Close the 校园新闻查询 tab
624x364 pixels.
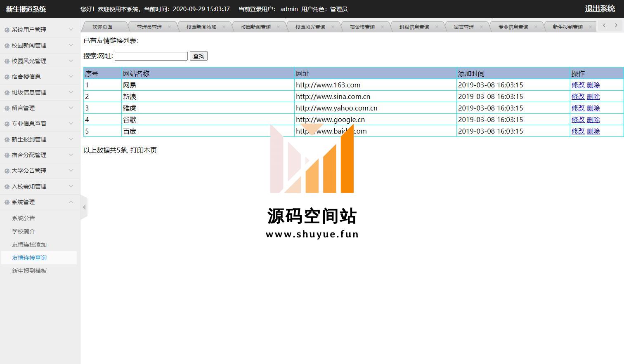[278, 27]
